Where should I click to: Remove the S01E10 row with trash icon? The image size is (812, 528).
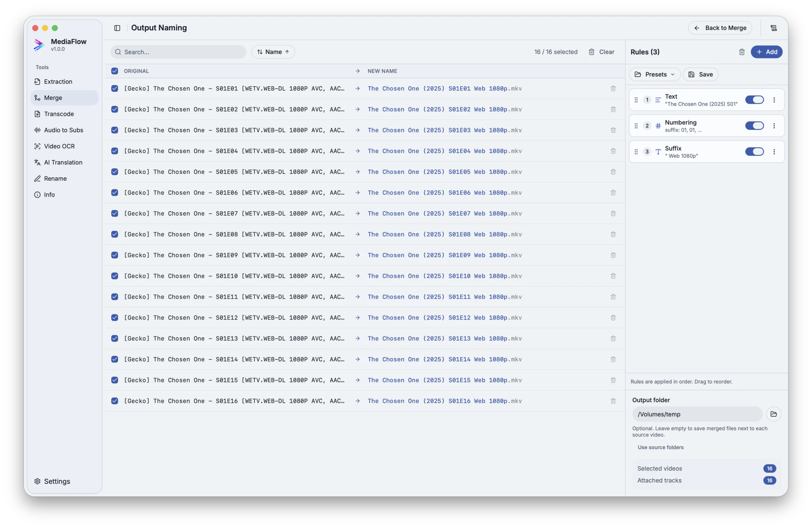point(613,276)
